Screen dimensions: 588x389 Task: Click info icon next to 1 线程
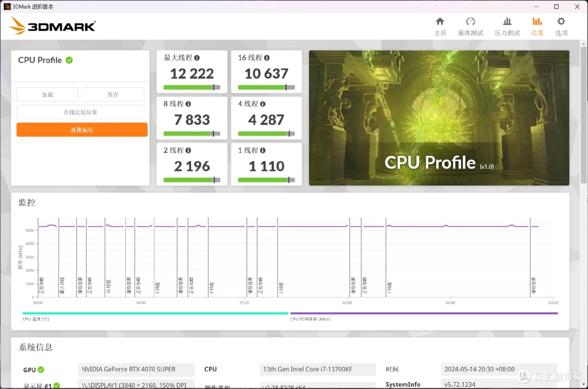[x=262, y=150]
